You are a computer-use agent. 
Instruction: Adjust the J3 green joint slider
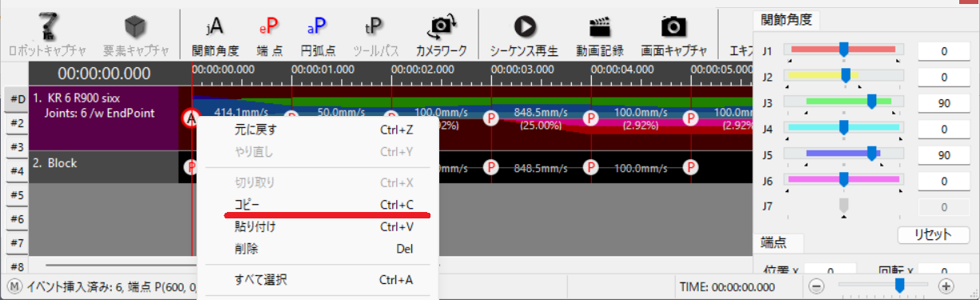(x=872, y=102)
